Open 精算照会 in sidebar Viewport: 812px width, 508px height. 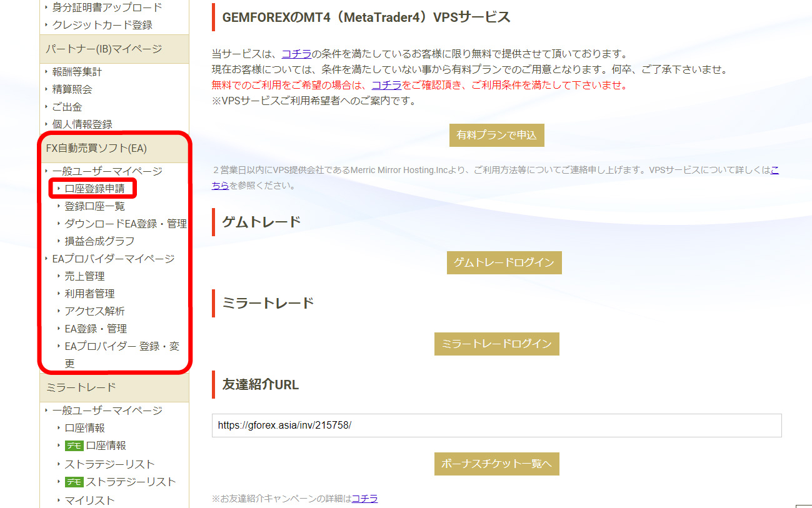click(72, 89)
